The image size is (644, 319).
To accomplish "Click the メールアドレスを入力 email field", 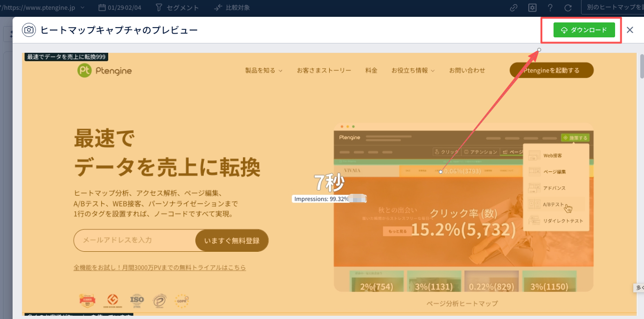I will [x=134, y=240].
